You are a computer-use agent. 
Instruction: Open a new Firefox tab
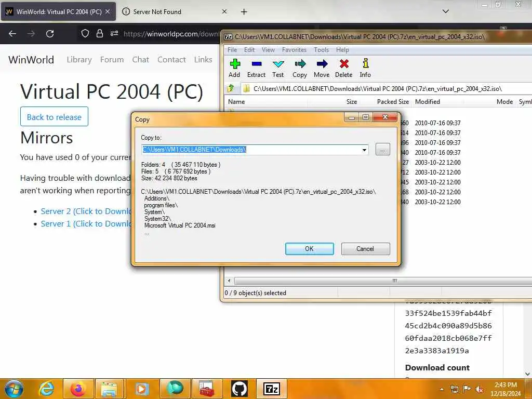[x=244, y=12]
